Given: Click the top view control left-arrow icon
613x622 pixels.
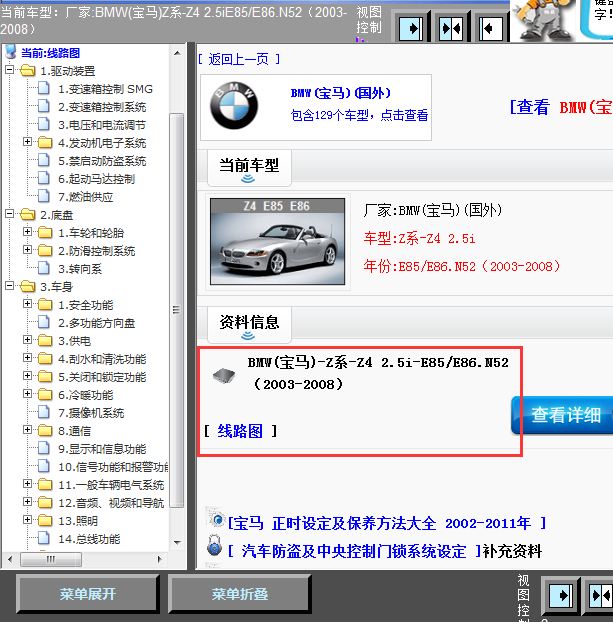Looking at the screenshot, I should 491,29.
